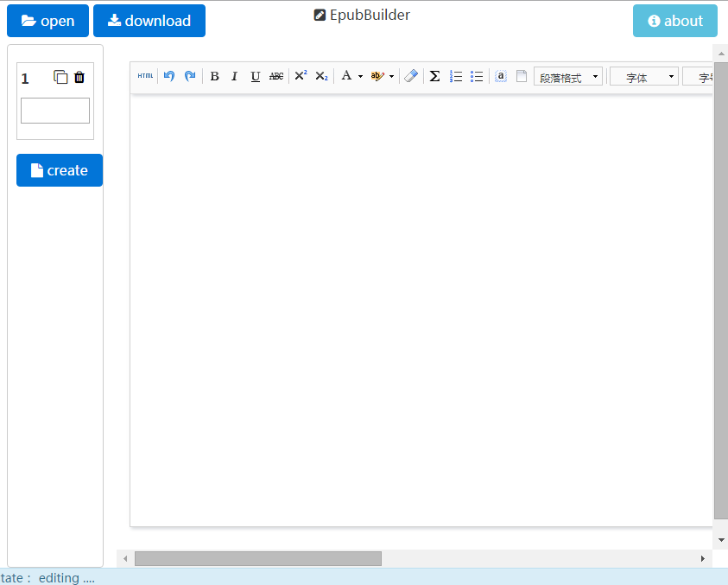Apply superscript formatting

[x=300, y=76]
